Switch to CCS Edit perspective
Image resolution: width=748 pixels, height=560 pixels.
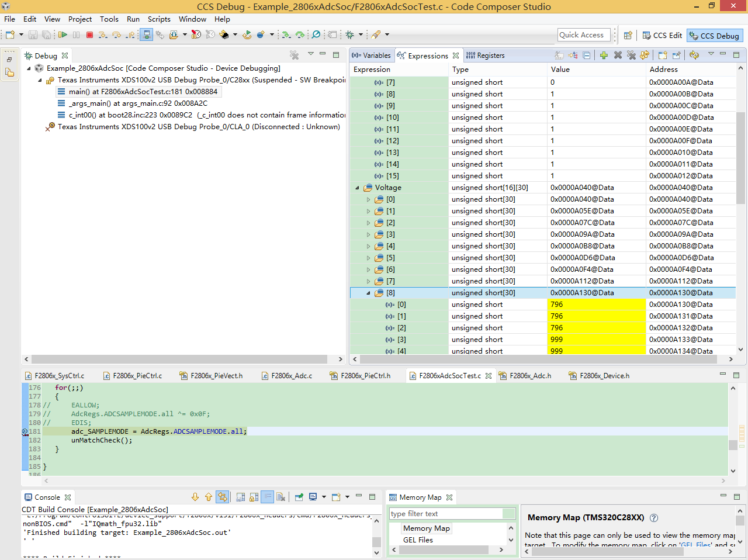662,36
